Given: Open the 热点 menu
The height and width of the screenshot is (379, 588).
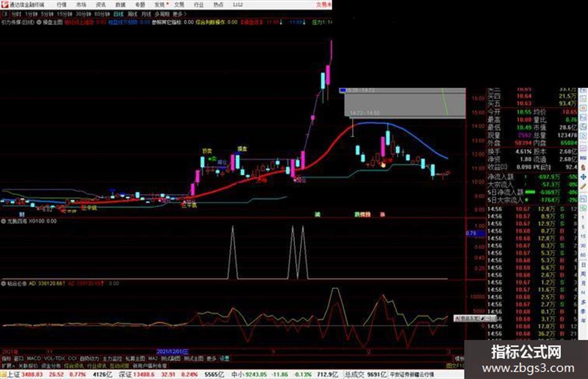Looking at the screenshot, I should 218,4.
